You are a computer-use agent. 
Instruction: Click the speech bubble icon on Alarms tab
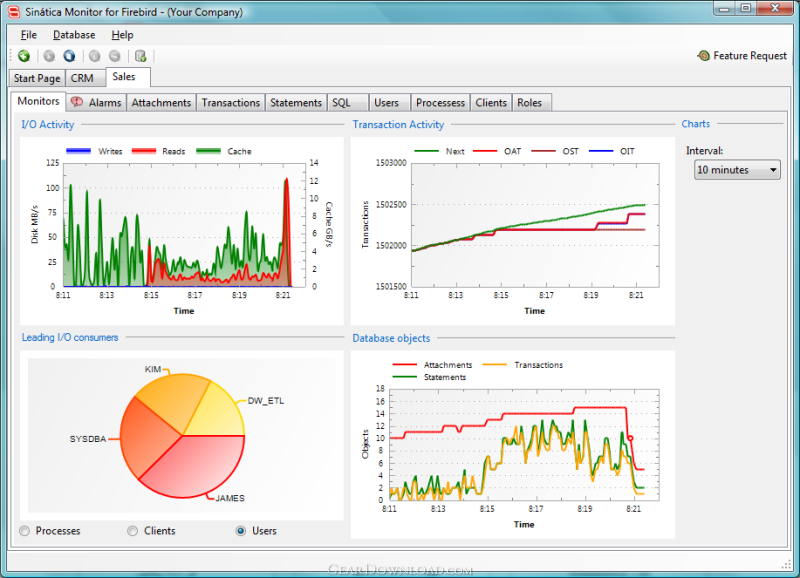(x=77, y=102)
